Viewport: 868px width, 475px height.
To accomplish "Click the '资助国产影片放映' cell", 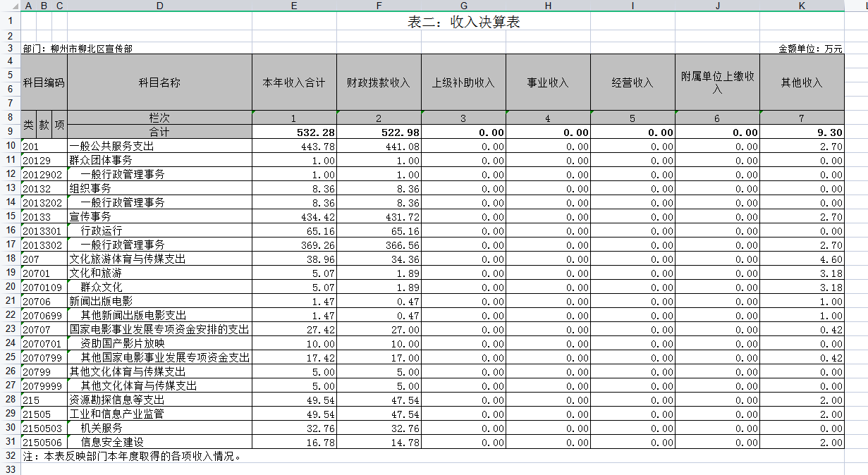I will (x=159, y=343).
